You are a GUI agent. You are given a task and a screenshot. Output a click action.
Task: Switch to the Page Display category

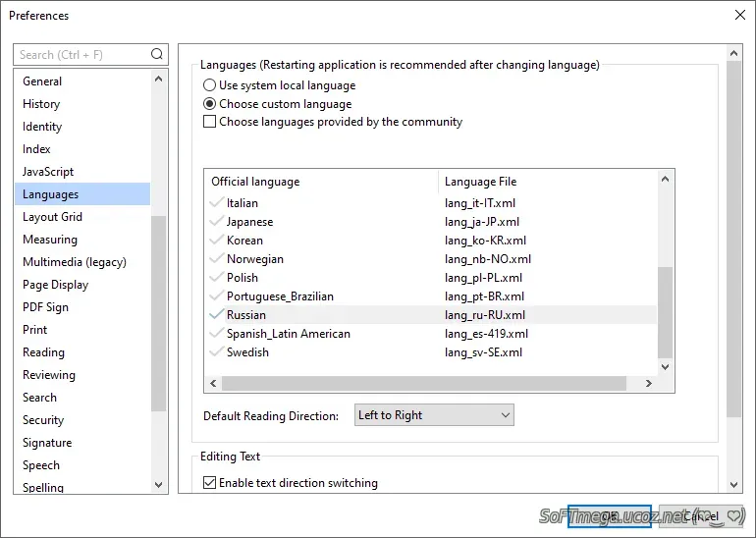click(55, 285)
